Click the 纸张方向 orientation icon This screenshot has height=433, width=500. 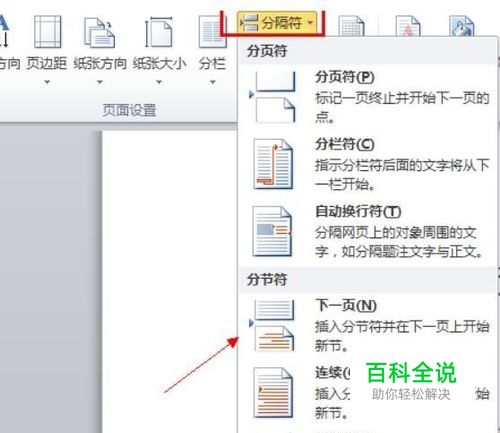point(100,32)
